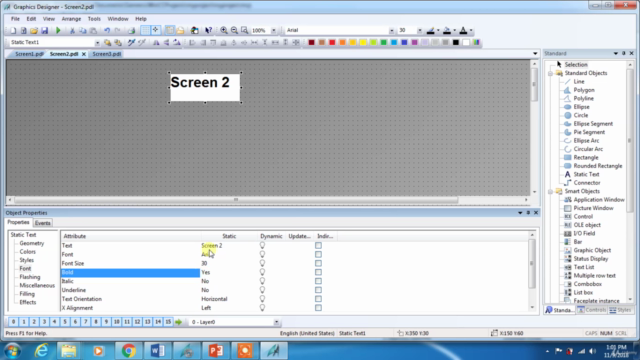The height and width of the screenshot is (360, 640).
Task: Cut the selected object
Action: click(72, 31)
